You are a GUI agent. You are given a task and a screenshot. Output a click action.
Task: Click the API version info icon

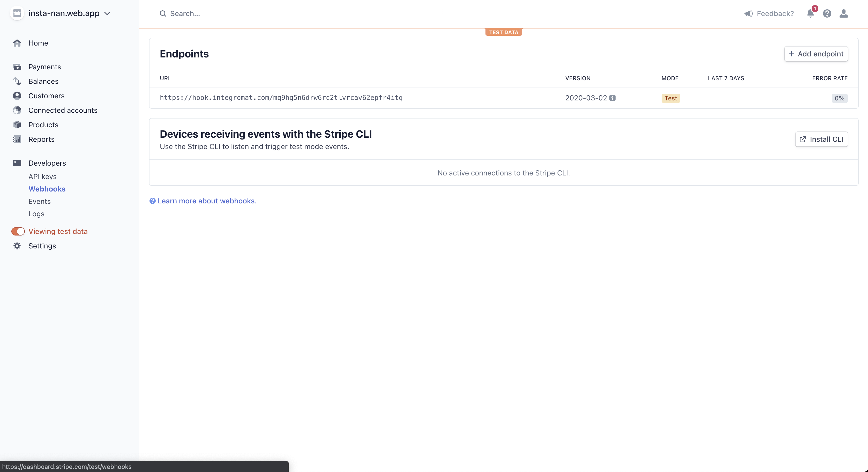coord(612,98)
